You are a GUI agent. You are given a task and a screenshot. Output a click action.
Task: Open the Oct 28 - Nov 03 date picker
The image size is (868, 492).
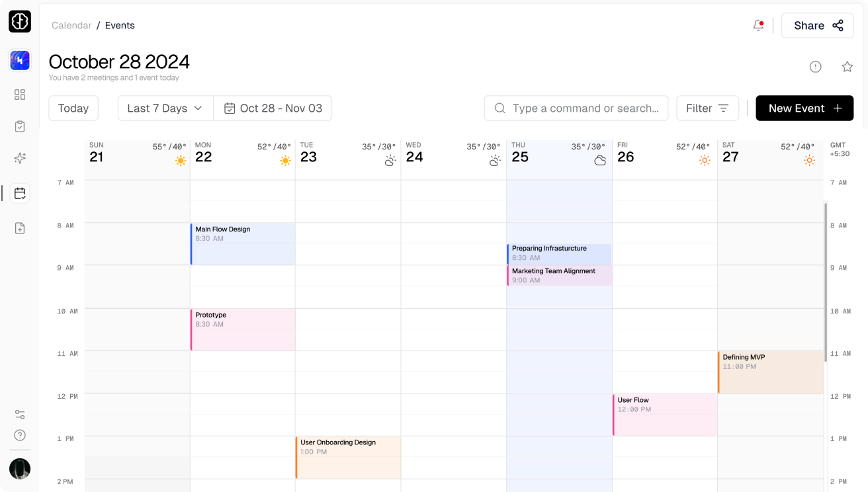pyautogui.click(x=273, y=108)
